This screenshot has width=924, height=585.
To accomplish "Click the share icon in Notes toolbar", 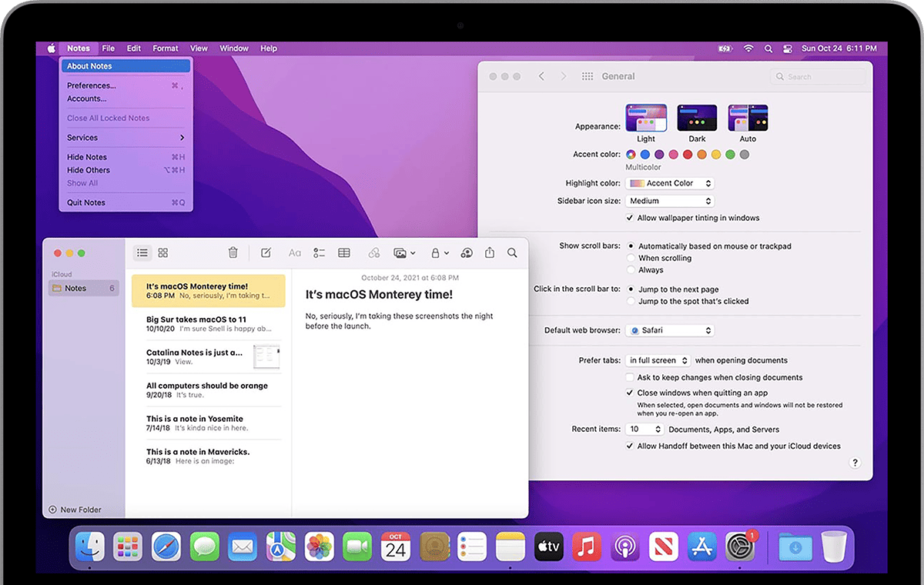I will pos(490,252).
